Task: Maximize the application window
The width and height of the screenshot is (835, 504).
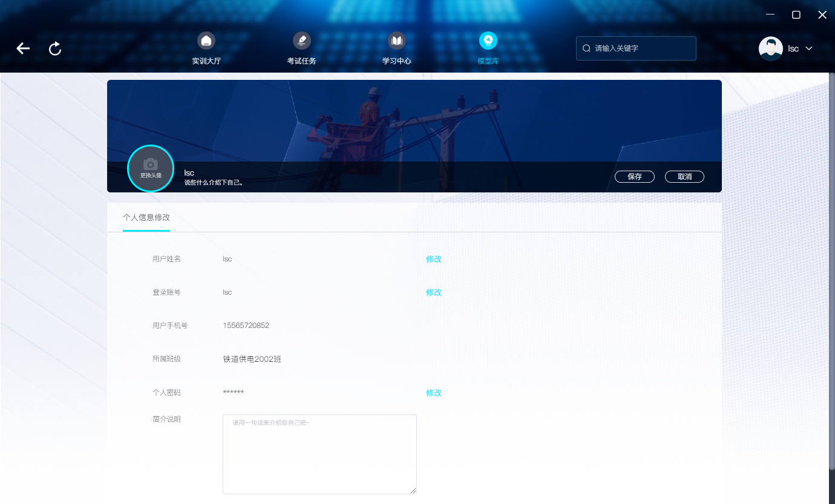Action: [796, 15]
